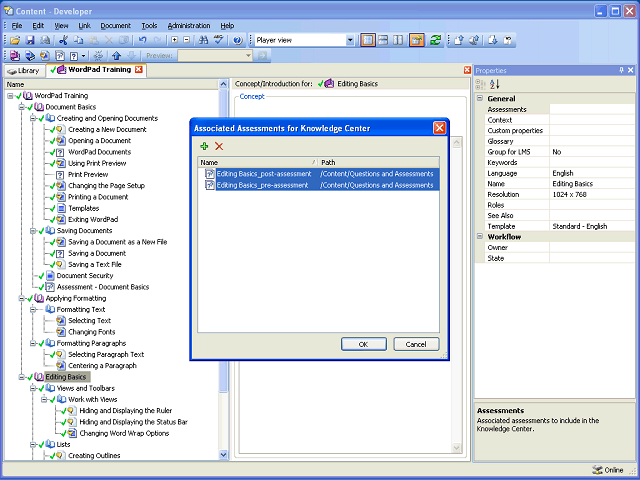
Task: Click OK in the Associated Assessments dialog
Action: click(x=363, y=344)
